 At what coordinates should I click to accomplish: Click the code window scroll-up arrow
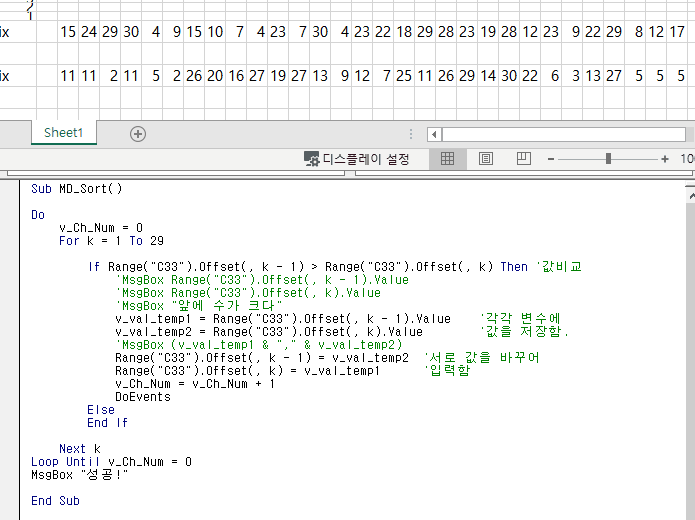click(x=691, y=195)
